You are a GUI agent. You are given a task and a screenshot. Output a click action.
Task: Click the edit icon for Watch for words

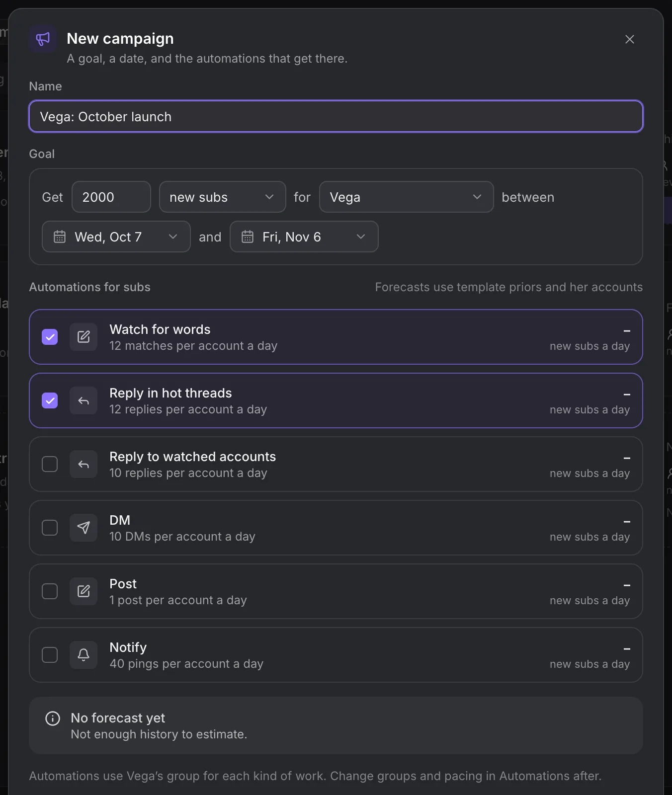pyautogui.click(x=84, y=337)
